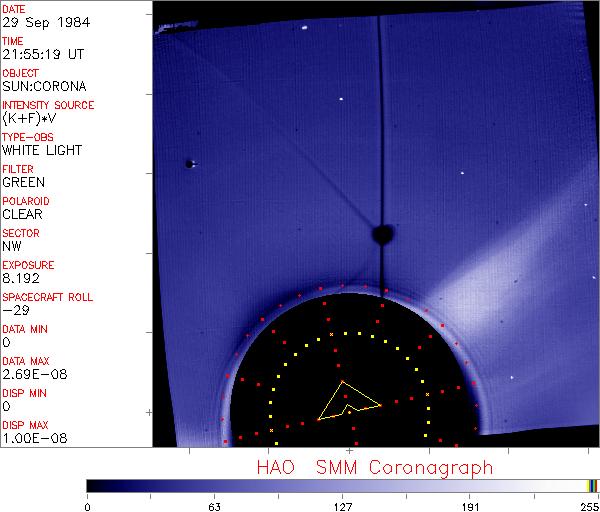Click the exposure value "8.192"

click(20, 278)
